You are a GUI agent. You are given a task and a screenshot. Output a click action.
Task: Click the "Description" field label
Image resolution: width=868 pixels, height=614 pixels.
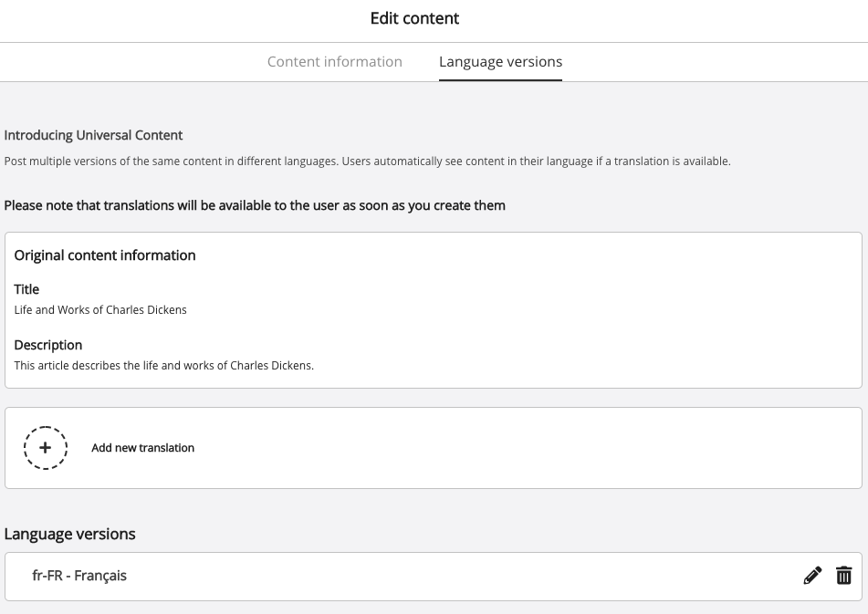48,345
